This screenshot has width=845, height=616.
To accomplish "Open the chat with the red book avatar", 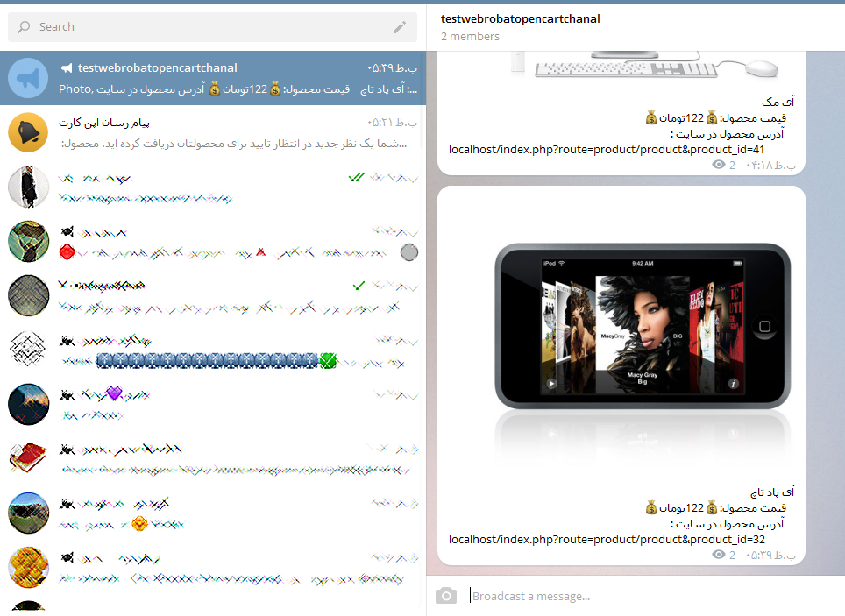I will (x=213, y=458).
